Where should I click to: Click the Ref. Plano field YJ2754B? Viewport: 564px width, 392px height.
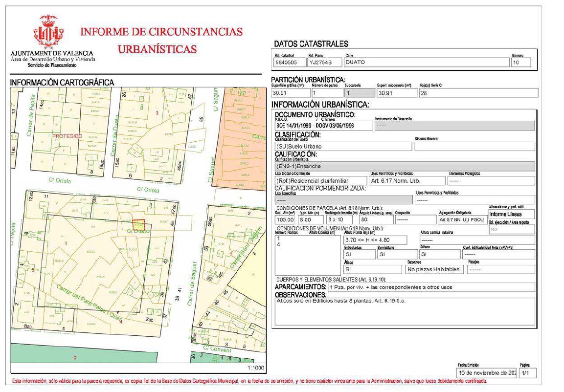(x=324, y=62)
